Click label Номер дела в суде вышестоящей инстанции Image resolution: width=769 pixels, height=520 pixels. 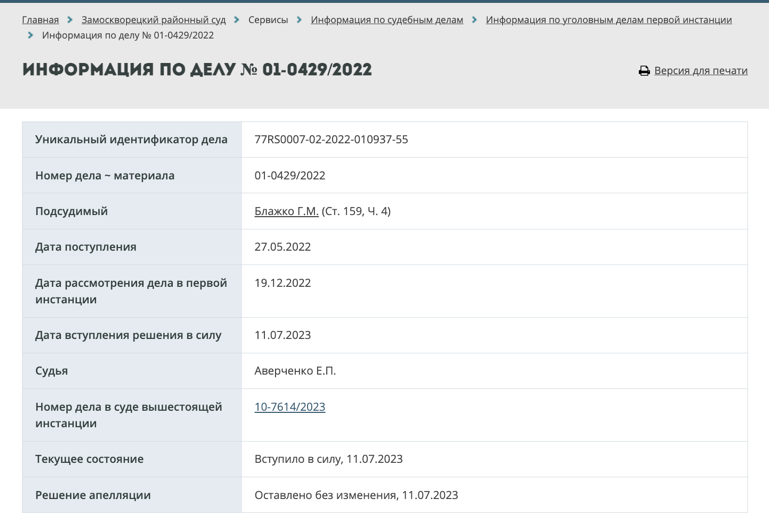(128, 415)
